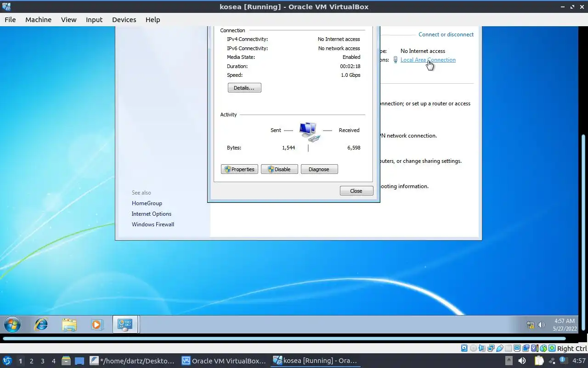The height and width of the screenshot is (368, 588).
Task: Click the received bytes value 6,598
Action: coord(354,148)
